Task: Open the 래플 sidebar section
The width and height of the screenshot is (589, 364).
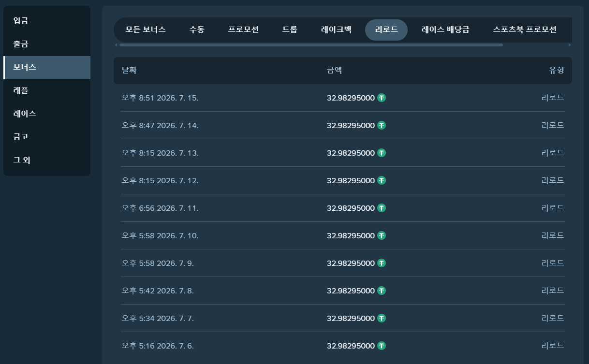Action: (47, 90)
